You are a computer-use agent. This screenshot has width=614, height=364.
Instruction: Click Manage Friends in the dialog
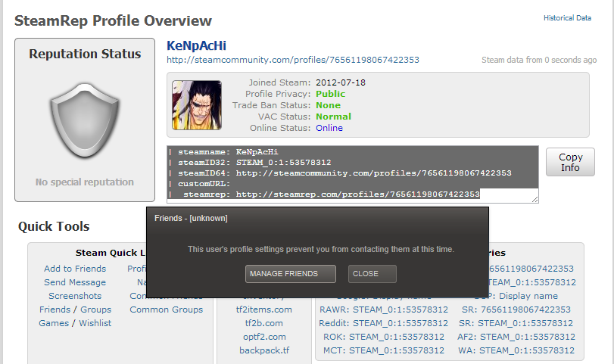tap(291, 274)
